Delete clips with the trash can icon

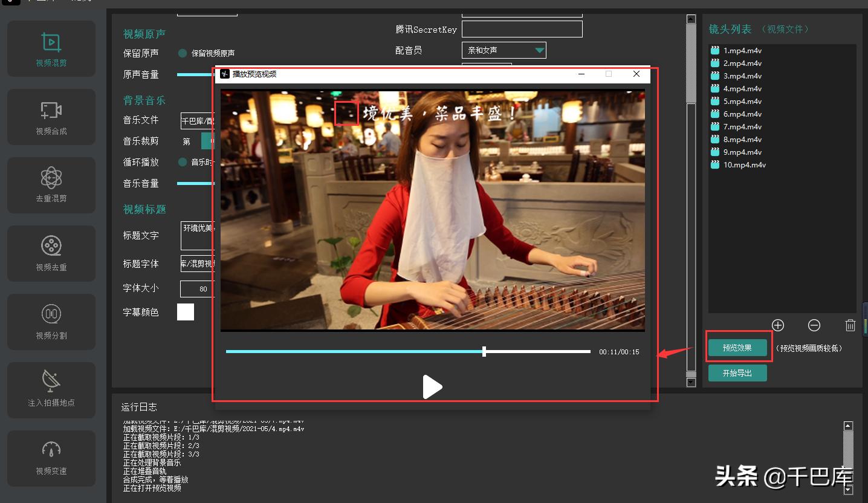850,325
